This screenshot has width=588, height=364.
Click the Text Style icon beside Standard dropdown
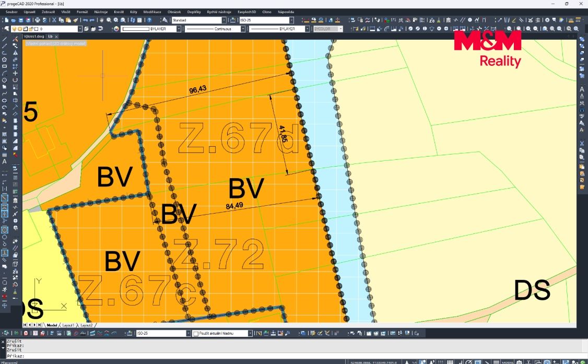click(x=164, y=20)
